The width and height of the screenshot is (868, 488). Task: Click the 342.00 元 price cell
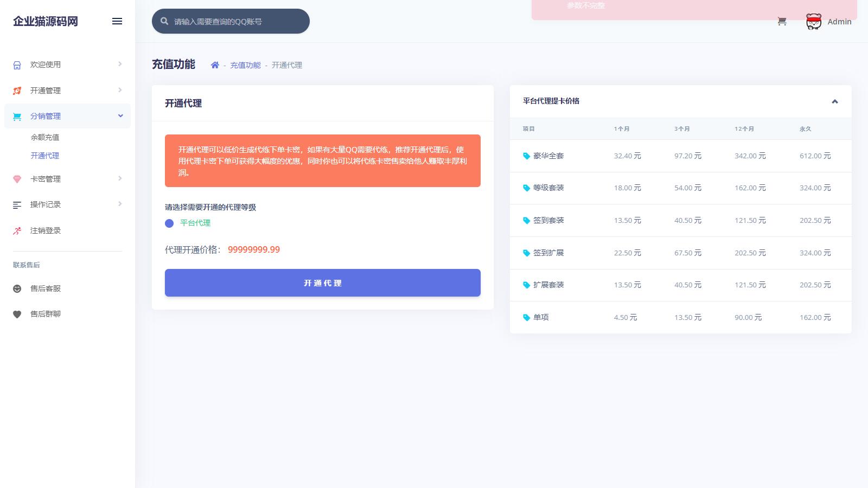click(750, 156)
